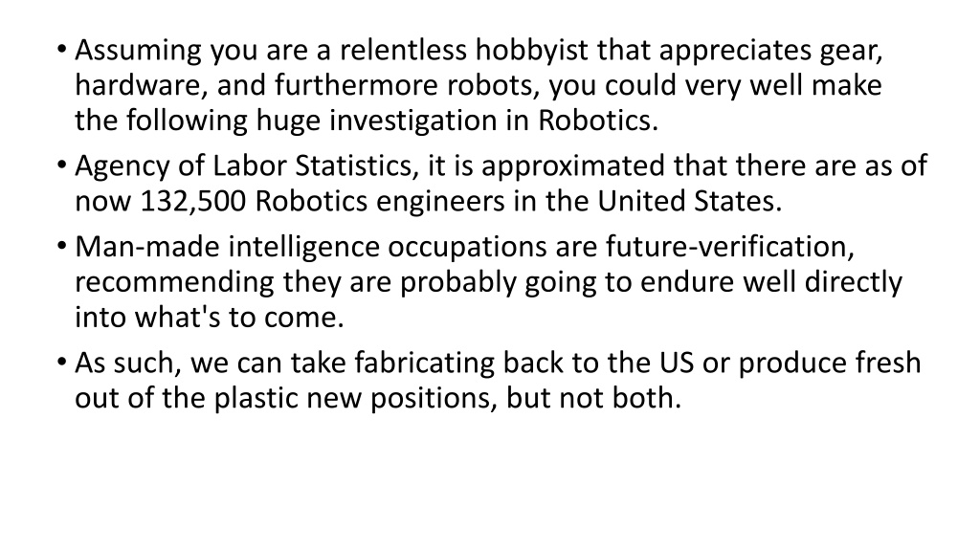Click the word 'Agency' in the second bullet

click(x=122, y=167)
